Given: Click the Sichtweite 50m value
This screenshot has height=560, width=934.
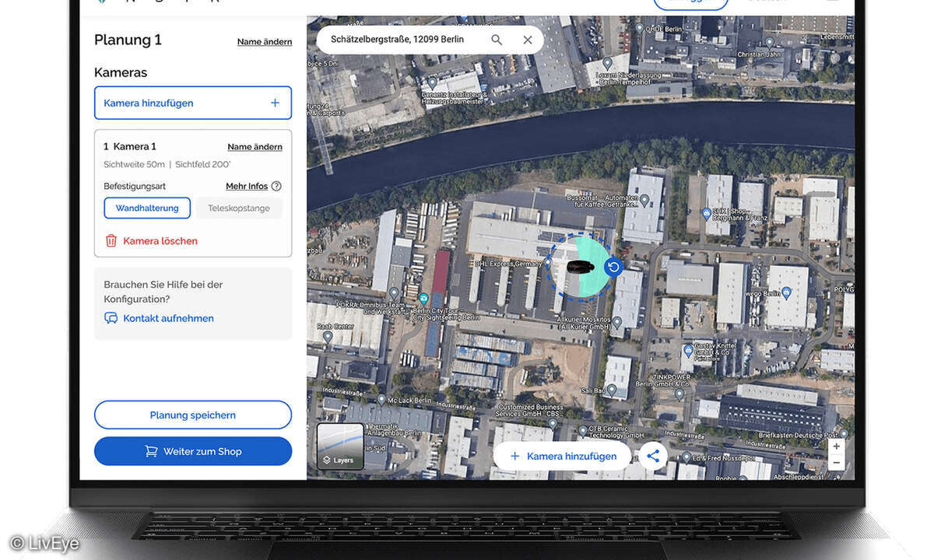Looking at the screenshot, I should pyautogui.click(x=134, y=165).
